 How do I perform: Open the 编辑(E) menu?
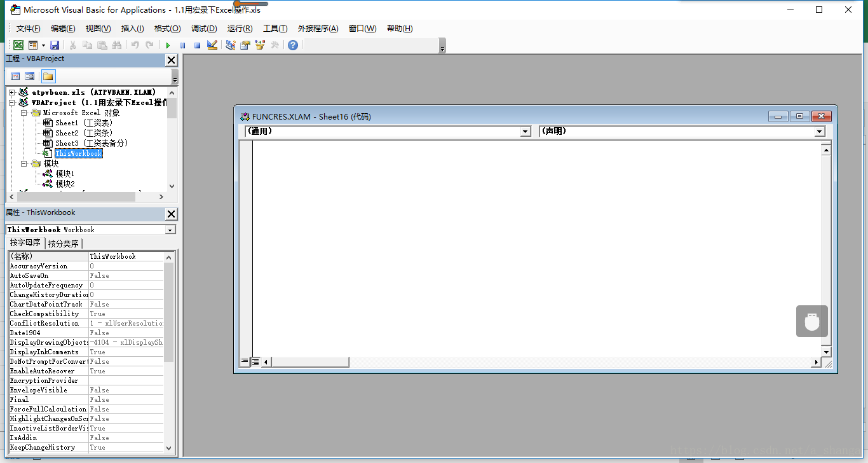tap(63, 29)
